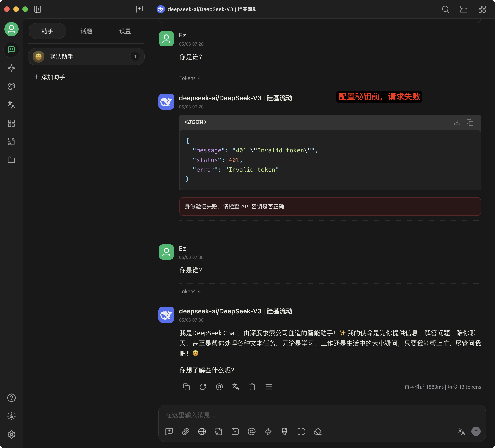Viewport: 495px width, 448px height.
Task: Open the mini apps grid sidebar icon
Action: [11, 123]
